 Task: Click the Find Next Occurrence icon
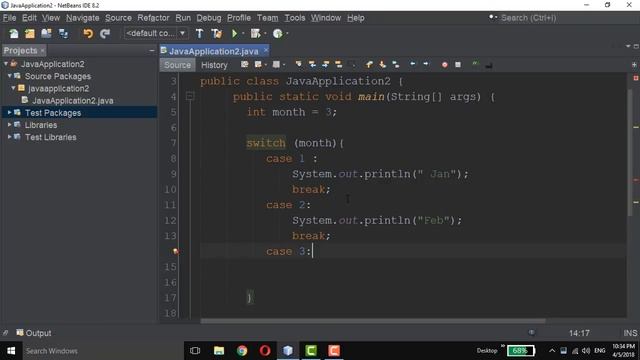coord(325,64)
